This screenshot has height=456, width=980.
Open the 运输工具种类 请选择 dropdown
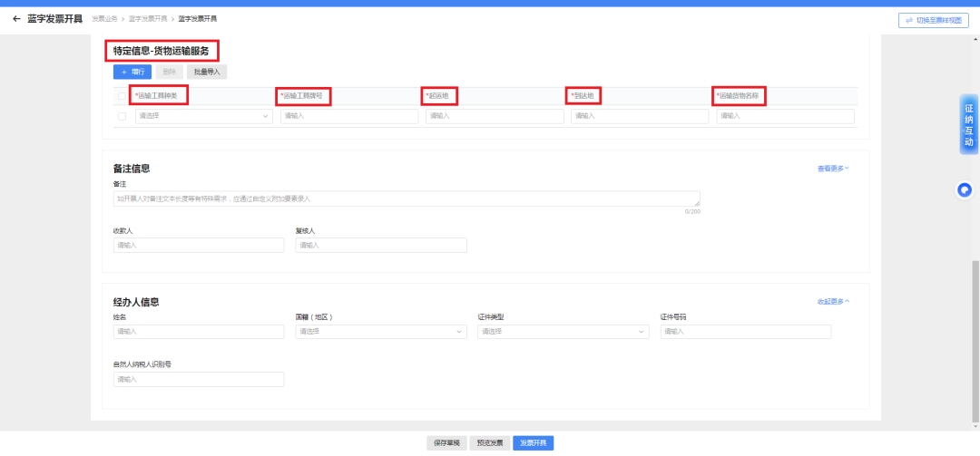[x=204, y=116]
